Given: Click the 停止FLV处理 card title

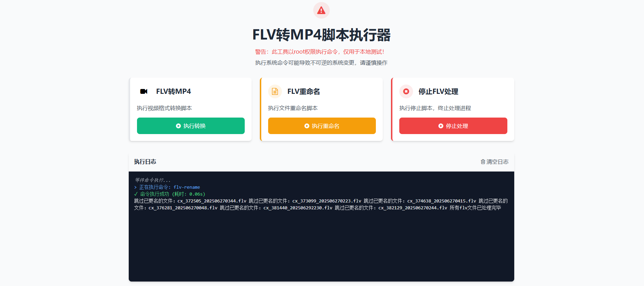Looking at the screenshot, I should click(x=438, y=91).
